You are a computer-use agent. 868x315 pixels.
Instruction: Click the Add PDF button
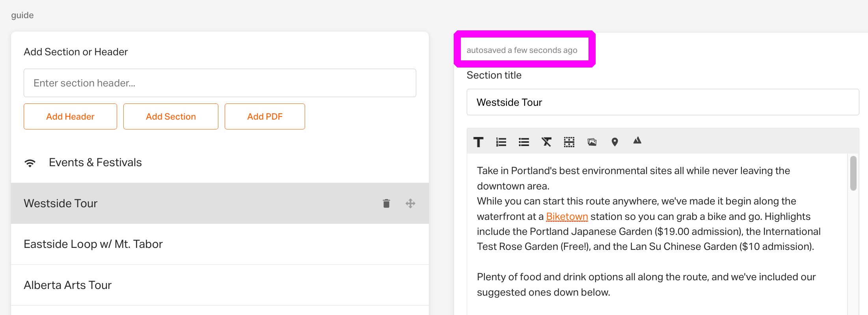click(265, 116)
